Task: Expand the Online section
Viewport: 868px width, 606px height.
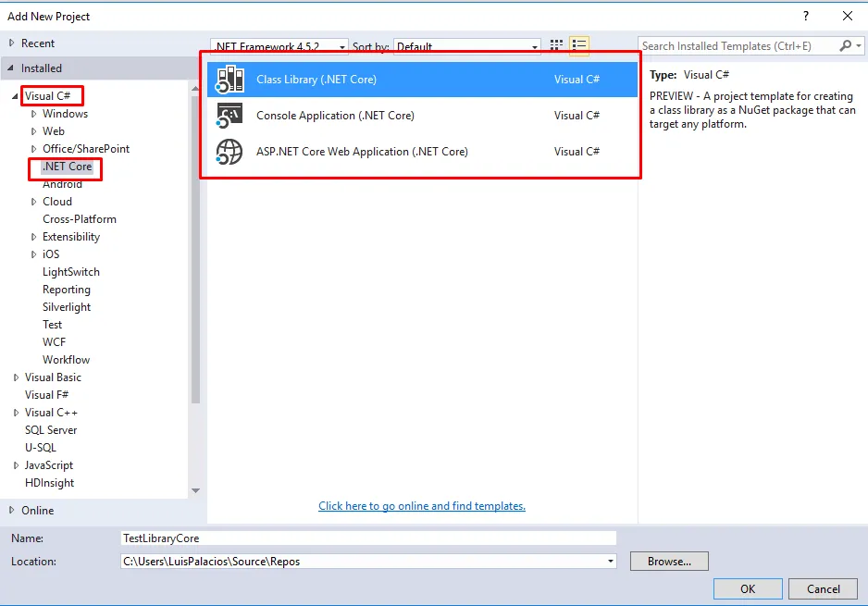Action: pos(12,511)
